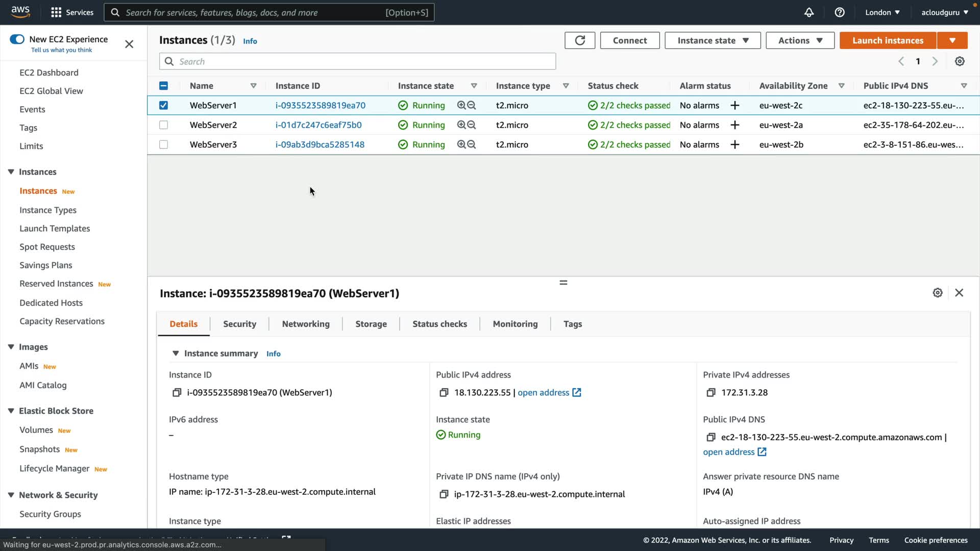This screenshot has height=551, width=980.
Task: Click the Launch instances button
Action: tap(888, 40)
